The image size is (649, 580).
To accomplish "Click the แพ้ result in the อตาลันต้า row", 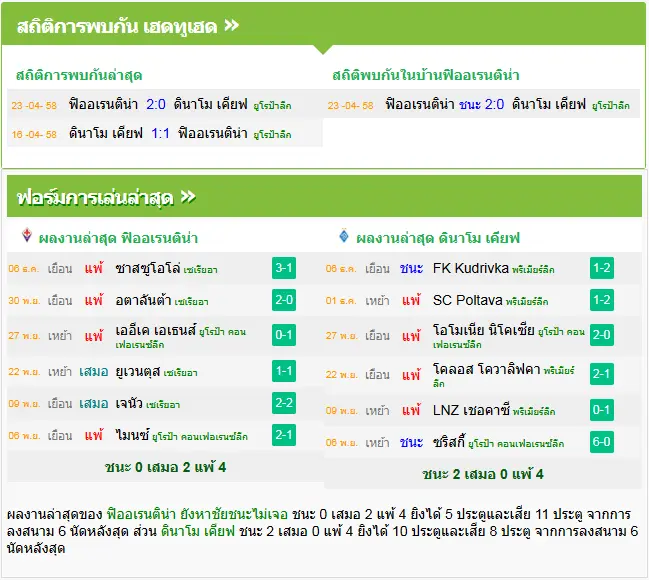I will point(94,300).
